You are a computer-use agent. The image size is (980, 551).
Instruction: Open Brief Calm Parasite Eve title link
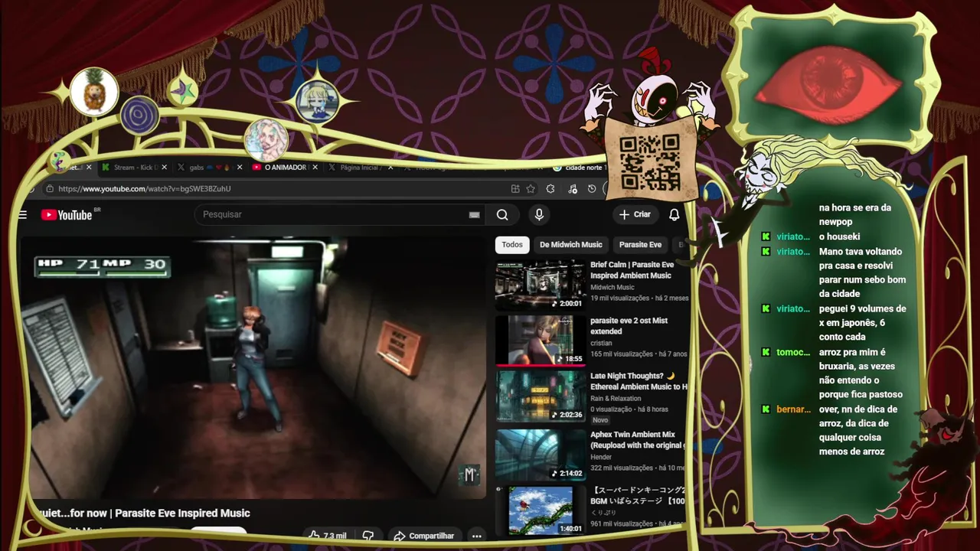(632, 270)
